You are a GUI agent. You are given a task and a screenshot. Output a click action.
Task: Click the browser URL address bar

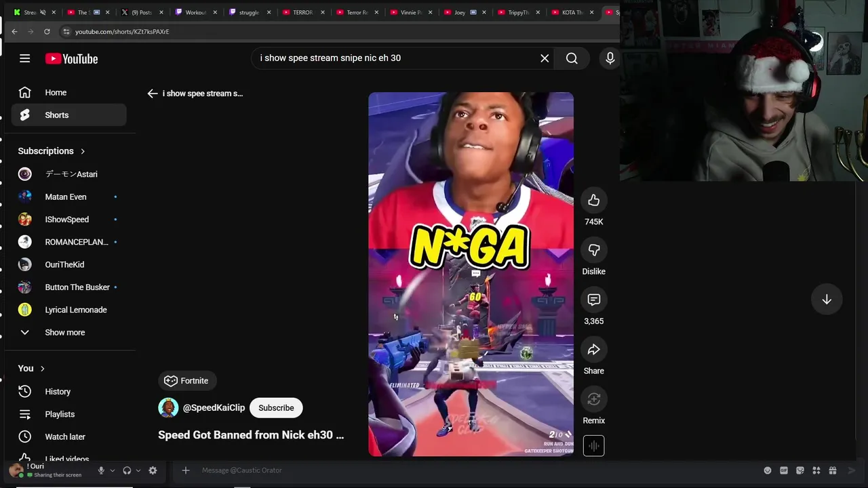[339, 32]
